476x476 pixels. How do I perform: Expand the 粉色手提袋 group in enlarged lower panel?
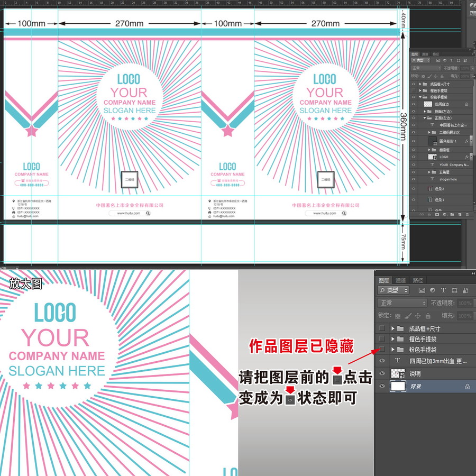393,350
